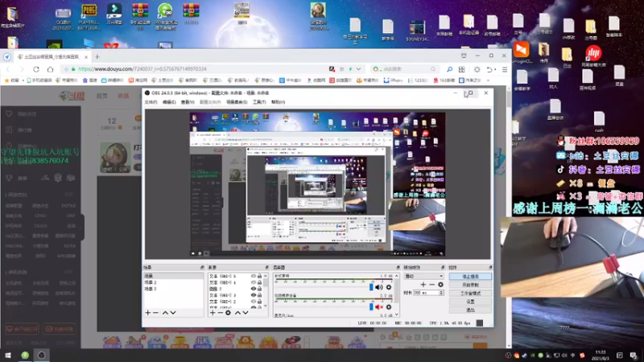The height and width of the screenshot is (362, 644).
Task: Open the Windows Start menu
Action: [8, 356]
